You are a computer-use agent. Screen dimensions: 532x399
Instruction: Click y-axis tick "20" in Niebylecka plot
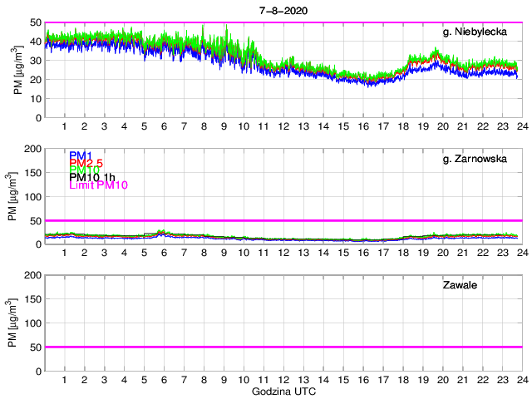pos(36,80)
